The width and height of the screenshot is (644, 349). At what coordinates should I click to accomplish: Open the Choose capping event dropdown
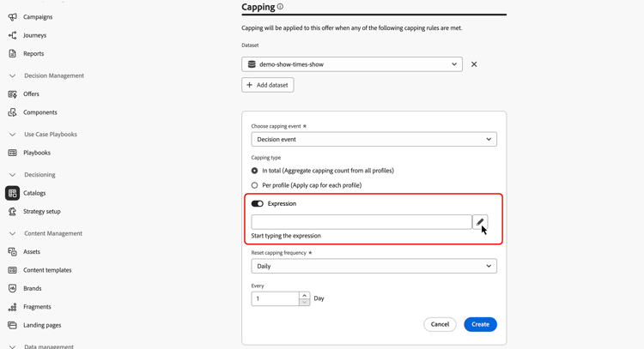374,139
